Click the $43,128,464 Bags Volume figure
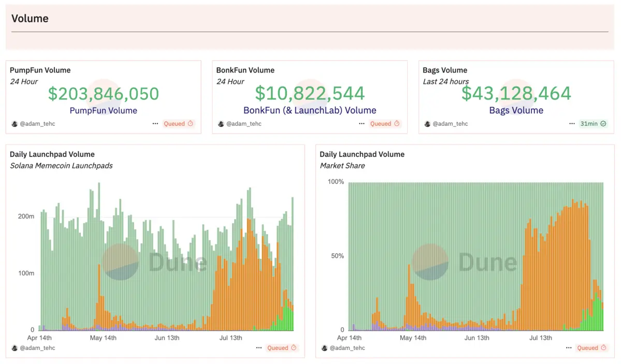The height and width of the screenshot is (364, 621). pos(516,94)
